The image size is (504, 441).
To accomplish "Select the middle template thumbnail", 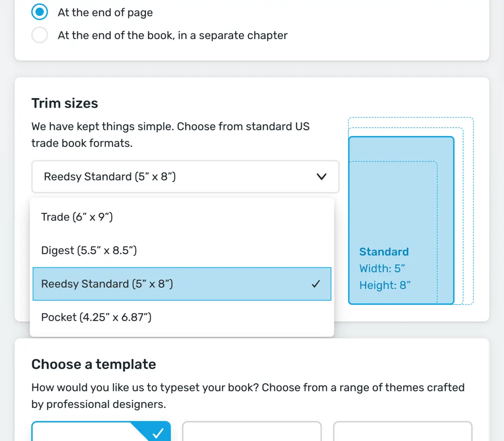I will pyautogui.click(x=252, y=432).
